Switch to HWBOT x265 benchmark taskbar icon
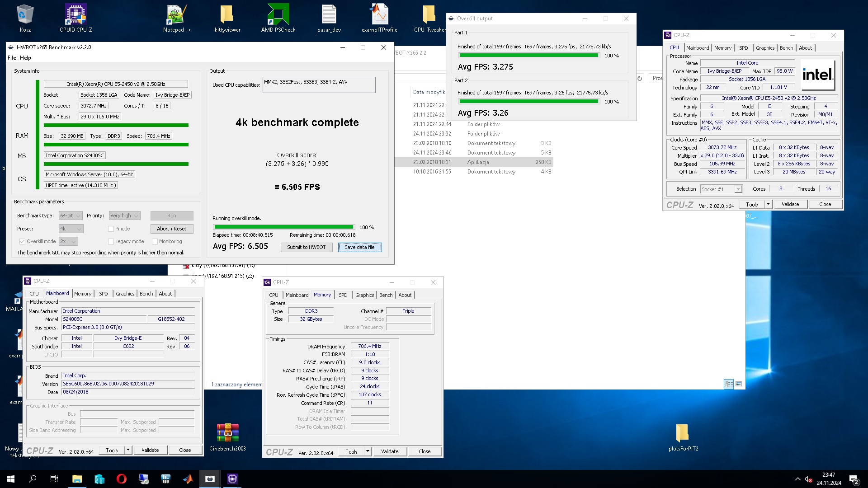Image resolution: width=868 pixels, height=488 pixels. (210, 479)
